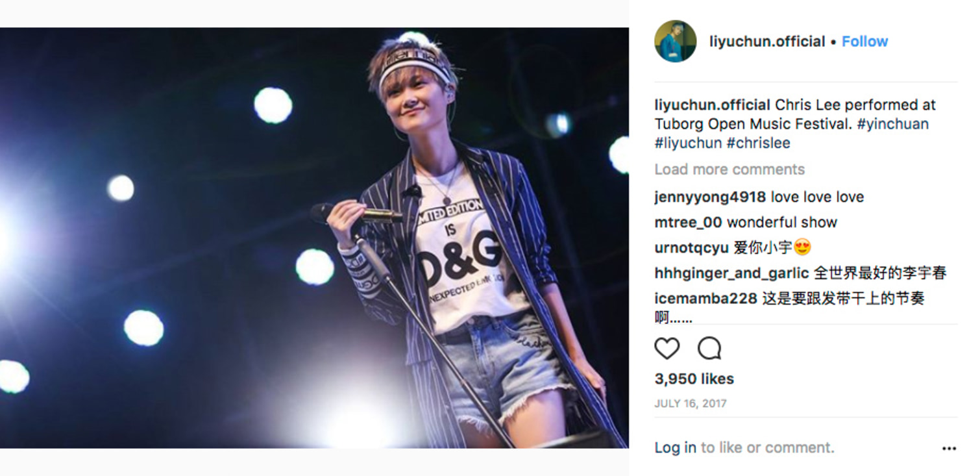Click the JULY 16, 2017 timestamp
Viewport: 980px width, 476px height.
[x=690, y=403]
